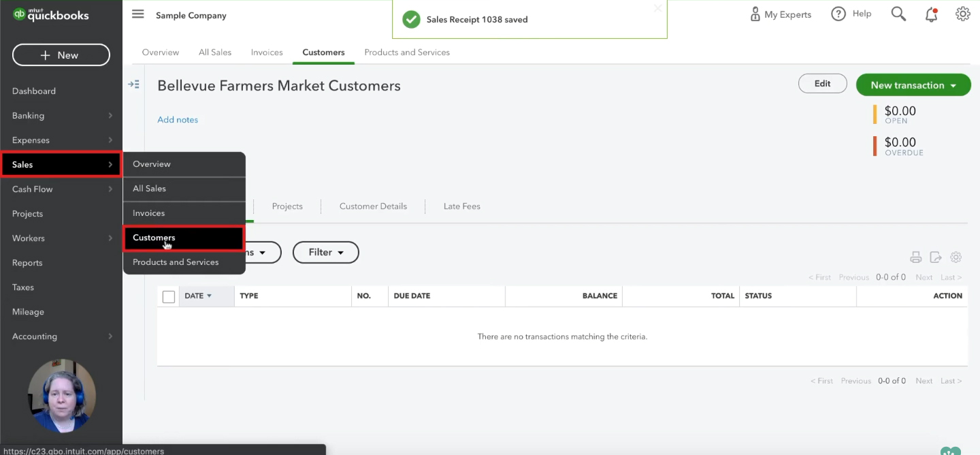This screenshot has height=455, width=980.
Task: Open the notifications bell icon
Action: tap(931, 14)
